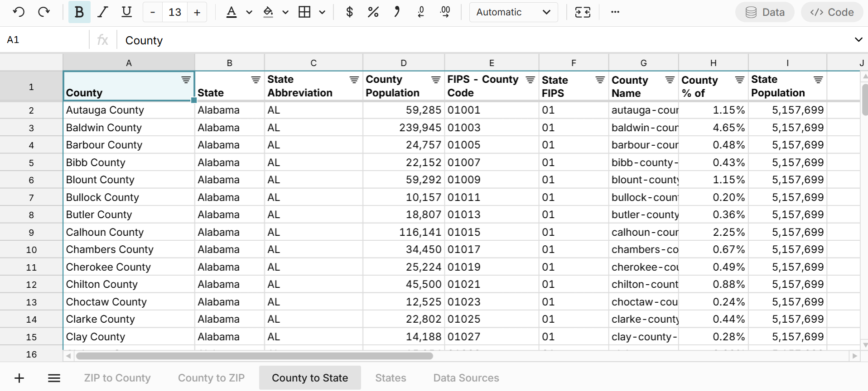Switch to the ZIP to County sheet

point(117,378)
